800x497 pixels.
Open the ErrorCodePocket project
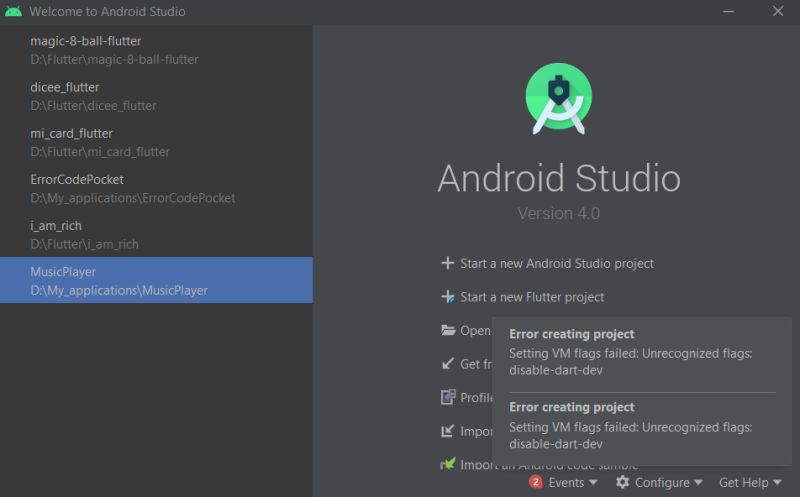tap(156, 188)
